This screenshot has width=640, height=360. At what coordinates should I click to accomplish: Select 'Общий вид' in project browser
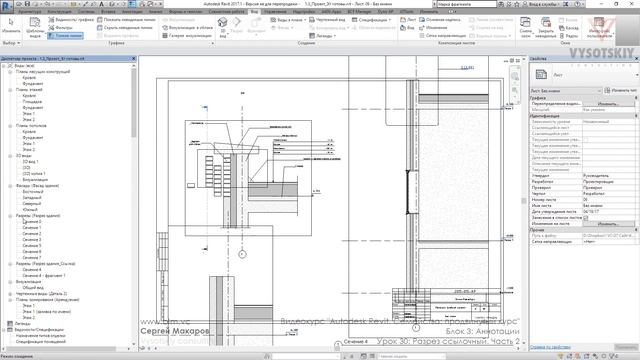click(33, 288)
